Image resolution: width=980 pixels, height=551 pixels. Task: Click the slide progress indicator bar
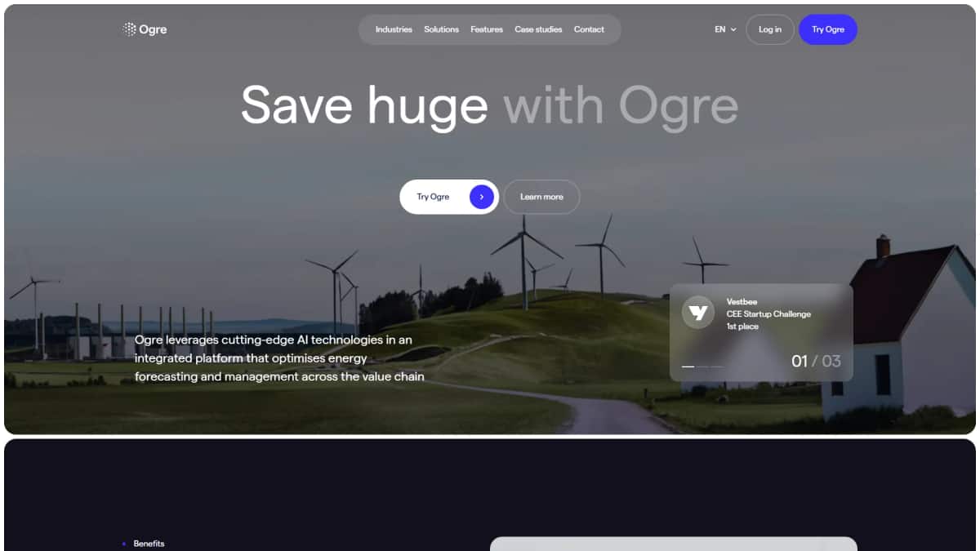click(x=702, y=367)
